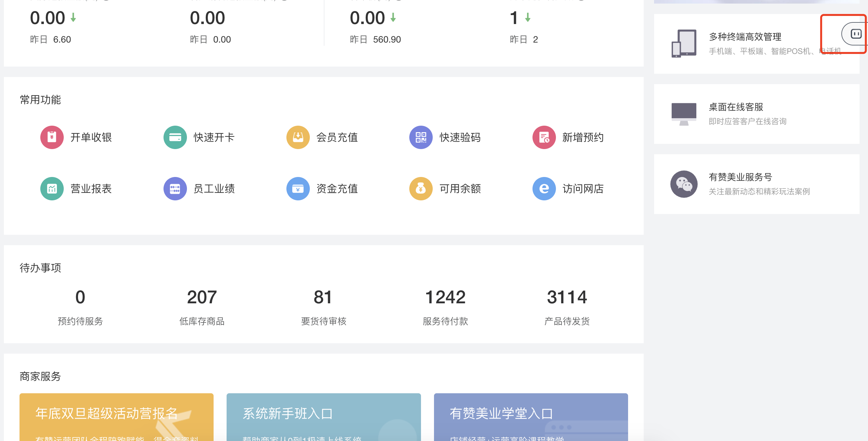Click the 新增预约 appointment icon
The image size is (868, 441).
544,137
